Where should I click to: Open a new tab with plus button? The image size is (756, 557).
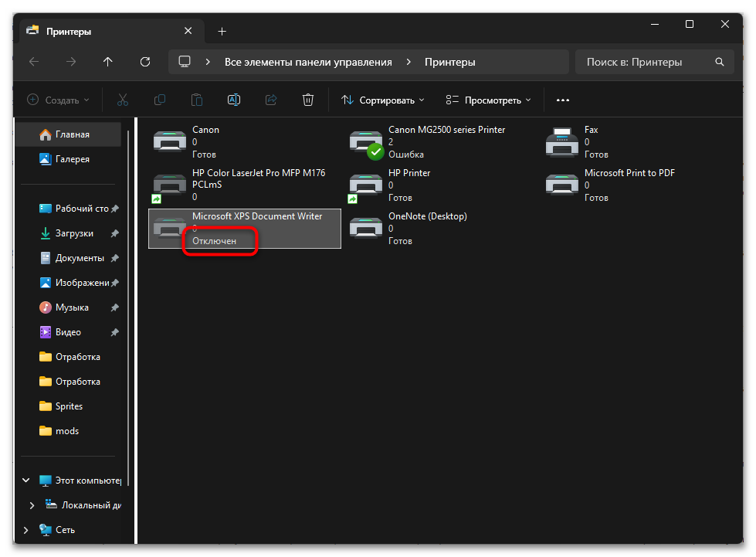pos(222,32)
